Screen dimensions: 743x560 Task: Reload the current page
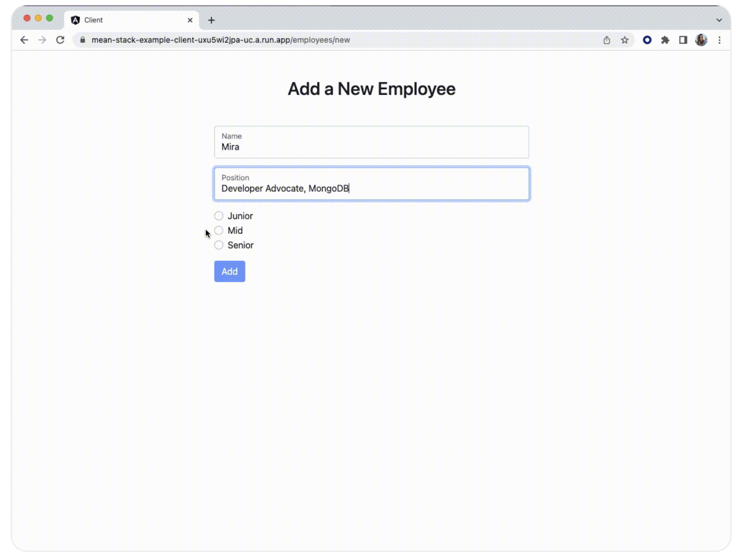pyautogui.click(x=60, y=40)
